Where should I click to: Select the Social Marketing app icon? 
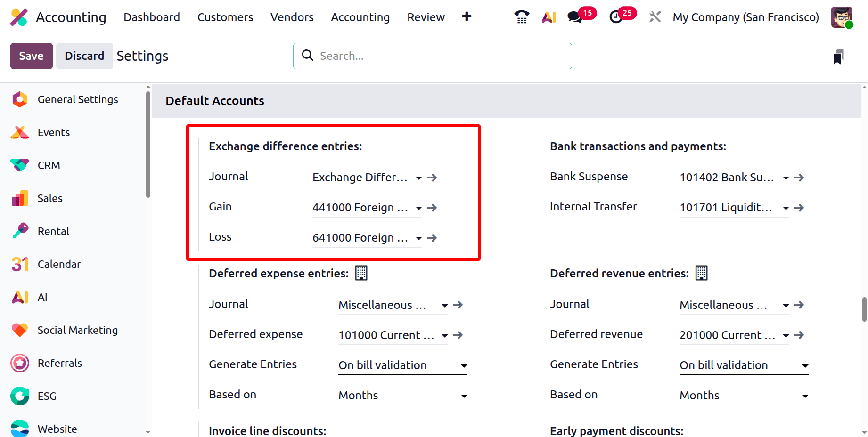click(19, 330)
